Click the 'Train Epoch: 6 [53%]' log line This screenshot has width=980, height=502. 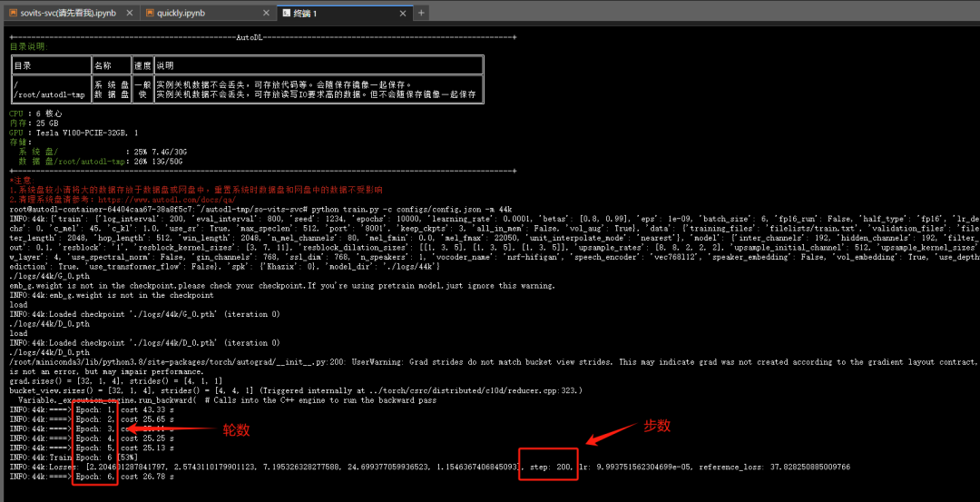click(74, 458)
